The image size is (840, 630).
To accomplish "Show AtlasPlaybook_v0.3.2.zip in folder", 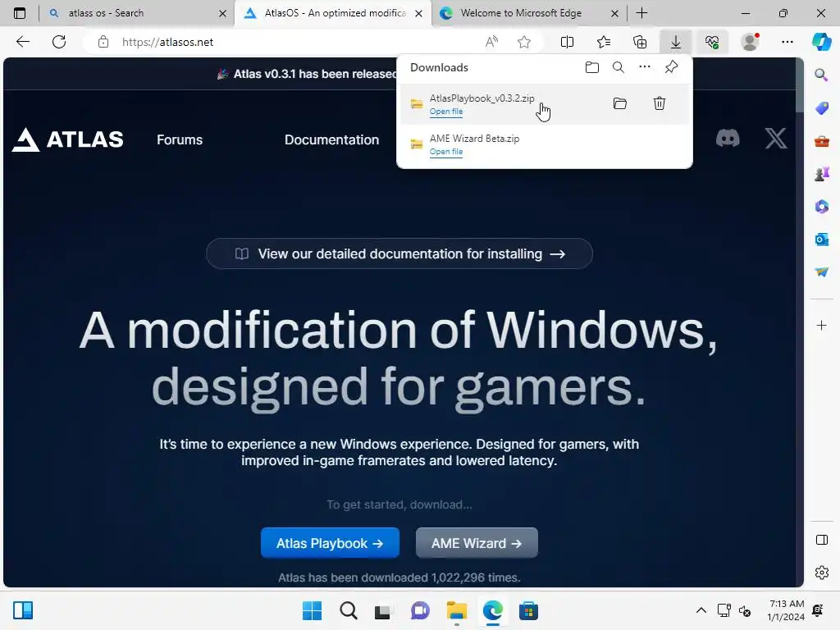I will [x=620, y=103].
